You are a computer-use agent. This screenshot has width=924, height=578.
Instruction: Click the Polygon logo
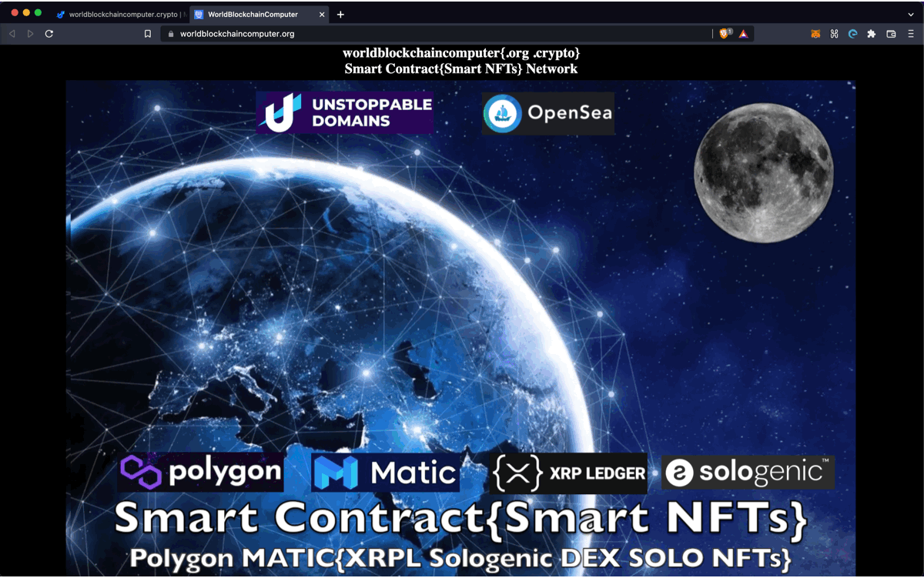(201, 472)
